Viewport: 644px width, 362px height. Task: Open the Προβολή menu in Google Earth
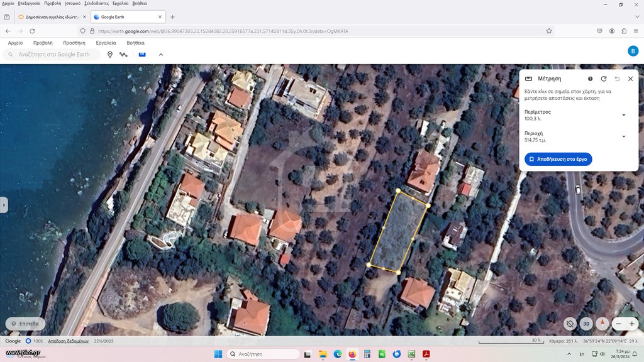coord(43,43)
